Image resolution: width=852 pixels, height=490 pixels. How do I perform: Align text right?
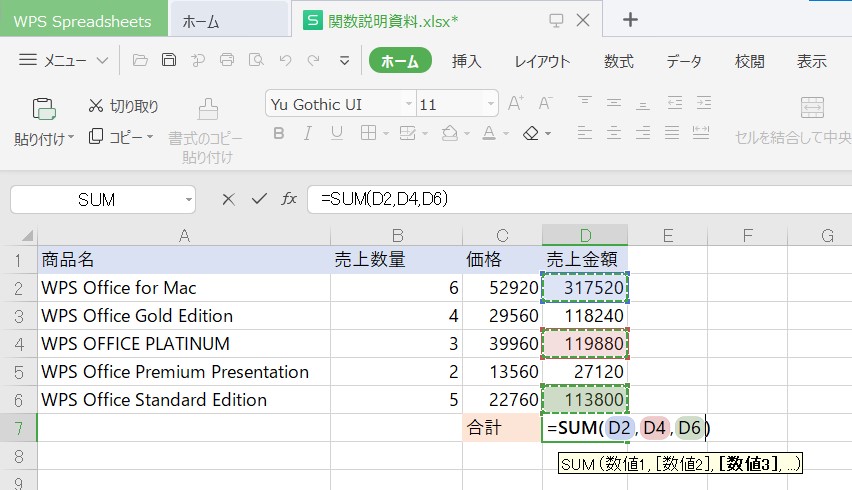pyautogui.click(x=643, y=133)
